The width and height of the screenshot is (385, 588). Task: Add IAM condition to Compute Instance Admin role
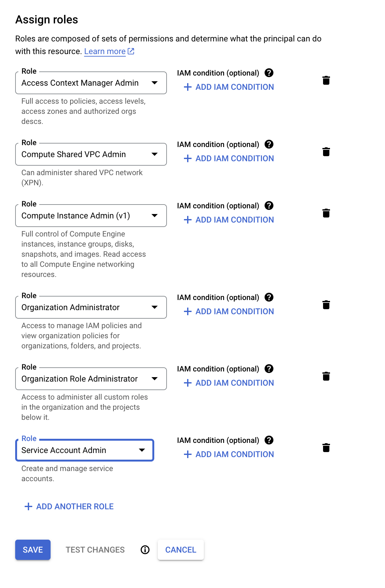tap(229, 220)
